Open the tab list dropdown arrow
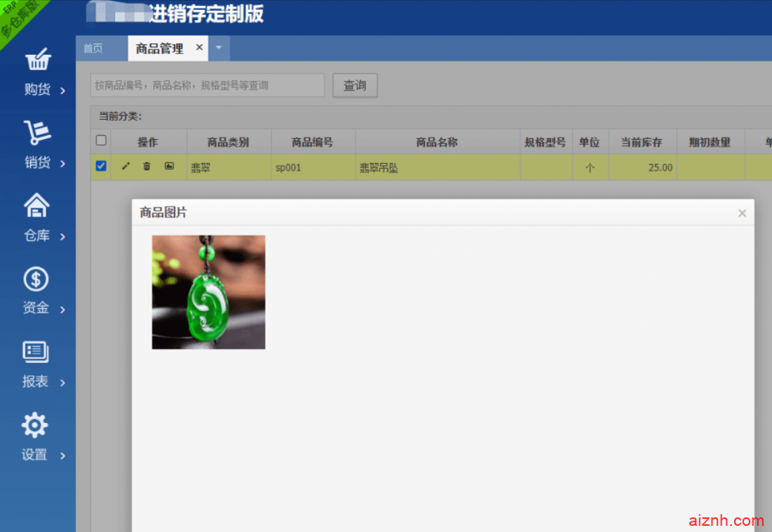The width and height of the screenshot is (772, 532). click(218, 48)
